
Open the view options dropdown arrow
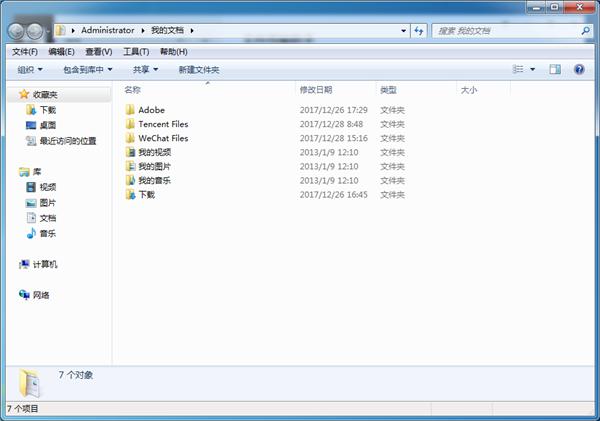(x=532, y=69)
